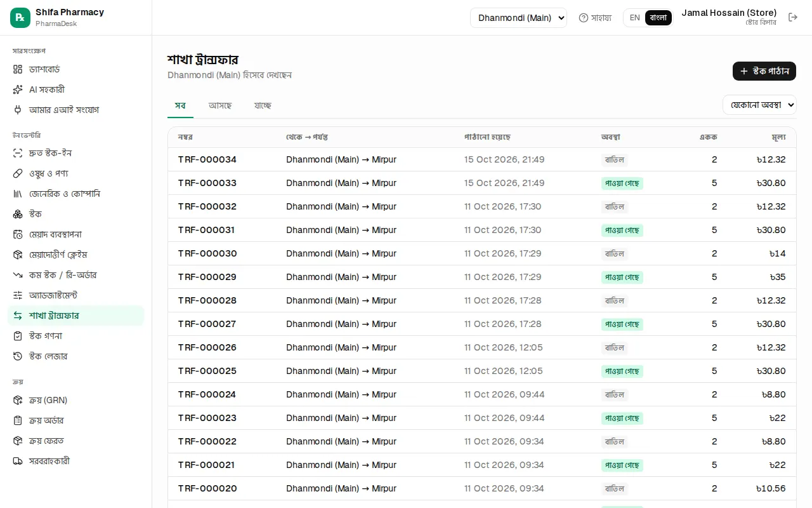Image resolution: width=812 pixels, height=508 pixels.
Task: Click the সরবরাহকারী truck icon
Action: 18,461
